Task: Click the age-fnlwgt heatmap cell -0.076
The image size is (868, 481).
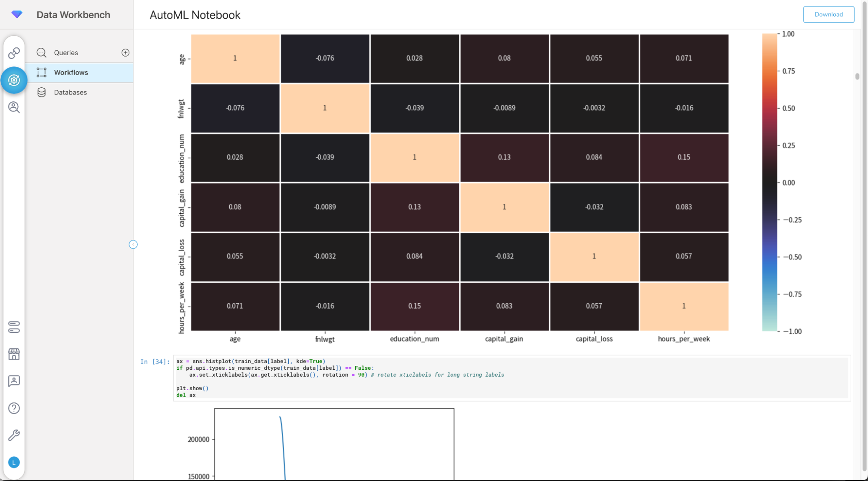Action: (x=325, y=58)
